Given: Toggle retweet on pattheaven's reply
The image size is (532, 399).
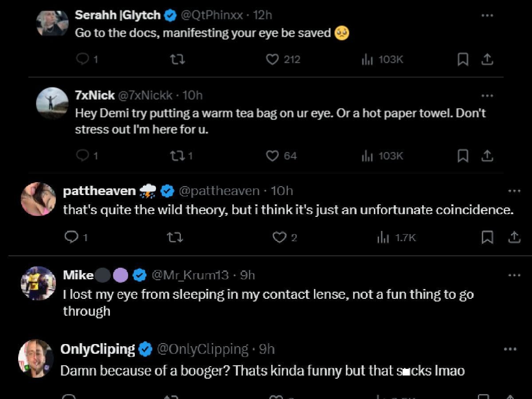Looking at the screenshot, I should click(174, 238).
